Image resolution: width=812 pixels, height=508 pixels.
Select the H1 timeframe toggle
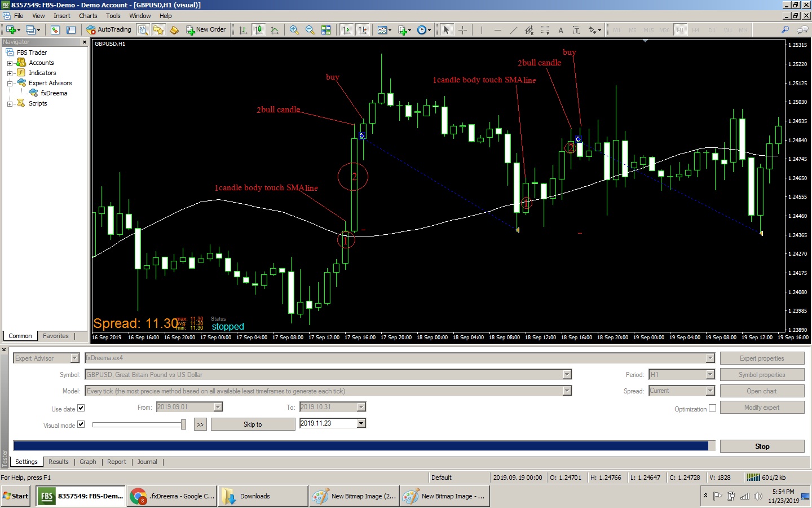pyautogui.click(x=680, y=30)
